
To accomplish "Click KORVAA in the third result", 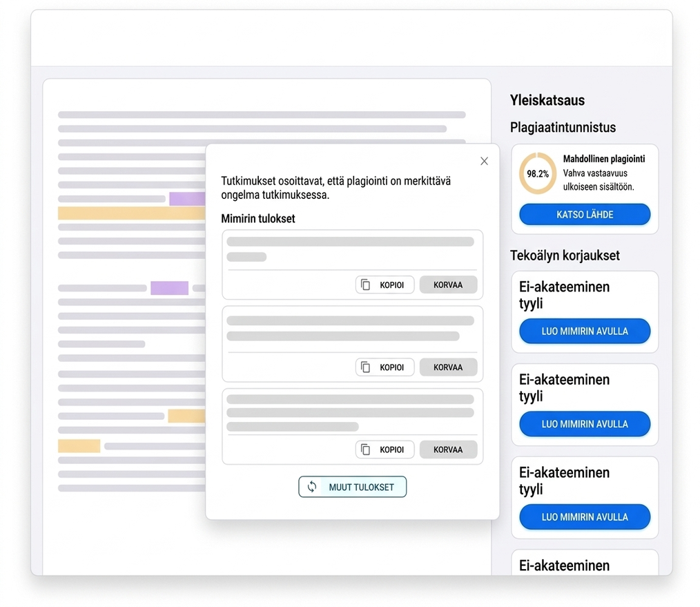I will coord(448,450).
